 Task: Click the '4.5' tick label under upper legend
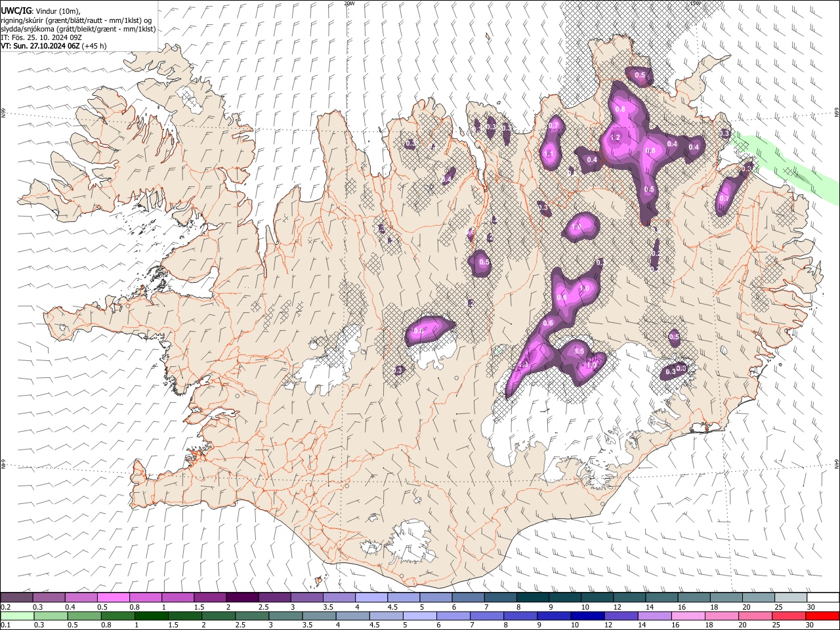pos(392,607)
